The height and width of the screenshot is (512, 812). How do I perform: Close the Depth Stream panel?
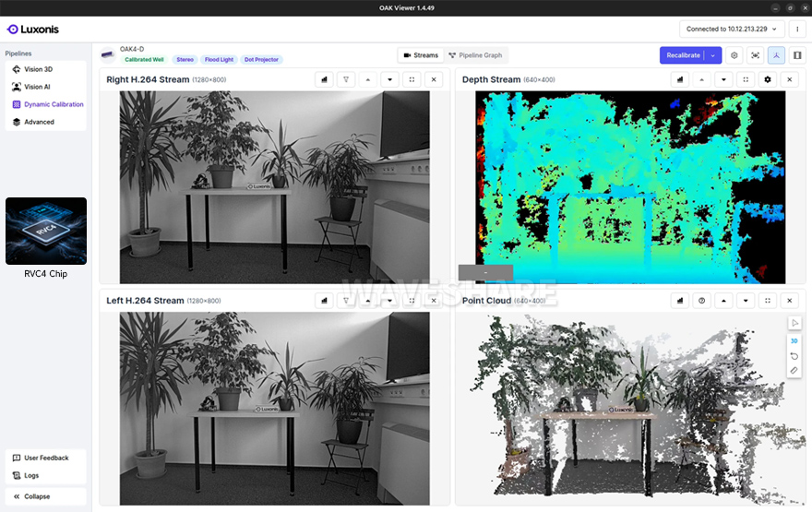[x=790, y=79]
